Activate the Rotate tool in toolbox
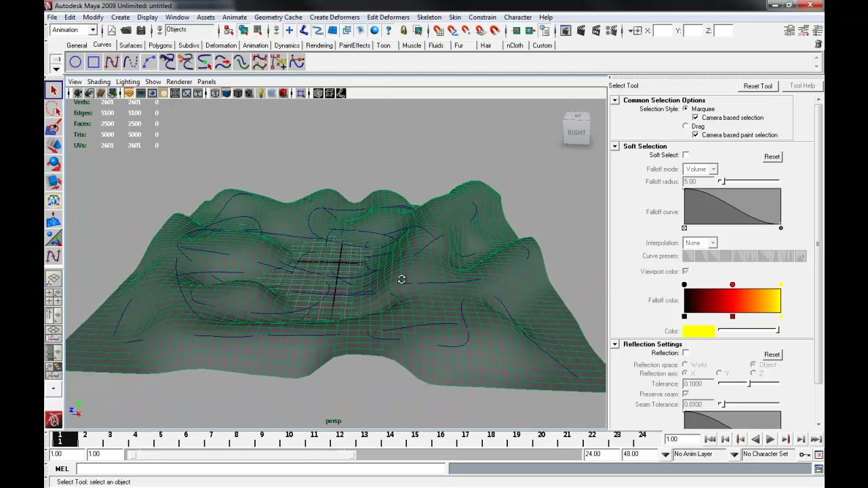 click(54, 163)
